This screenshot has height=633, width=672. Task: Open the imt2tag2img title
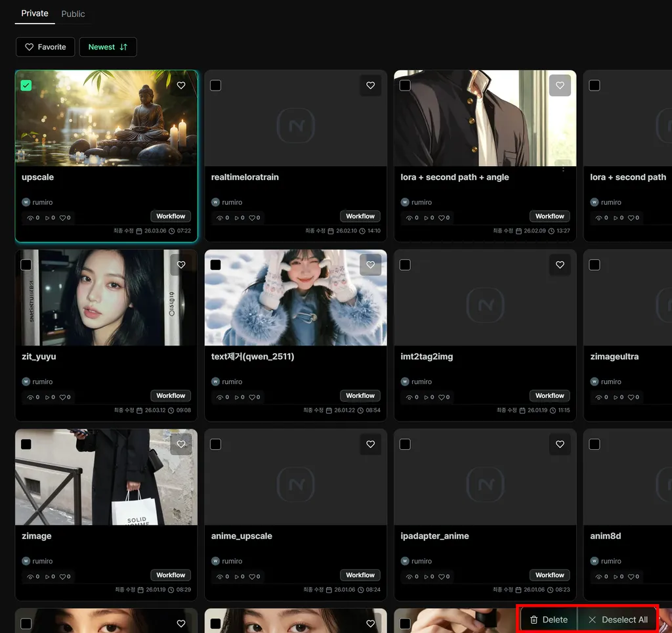[x=427, y=357]
